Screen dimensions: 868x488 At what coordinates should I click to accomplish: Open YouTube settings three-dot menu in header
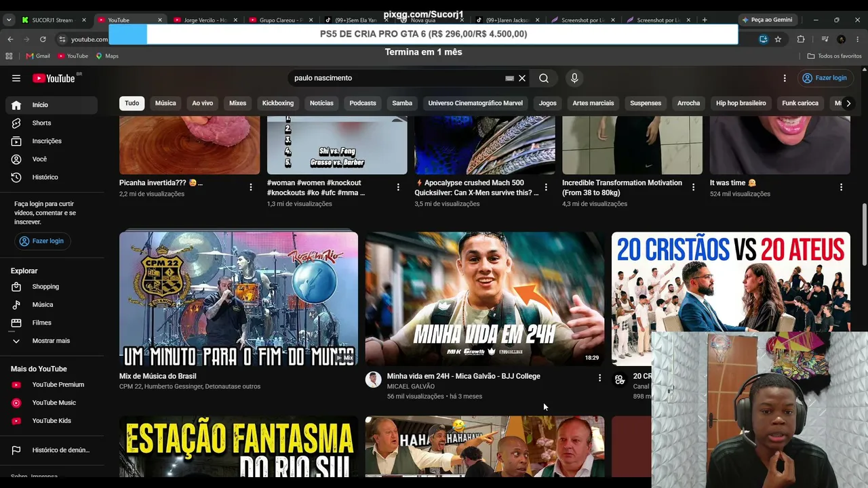coord(785,78)
